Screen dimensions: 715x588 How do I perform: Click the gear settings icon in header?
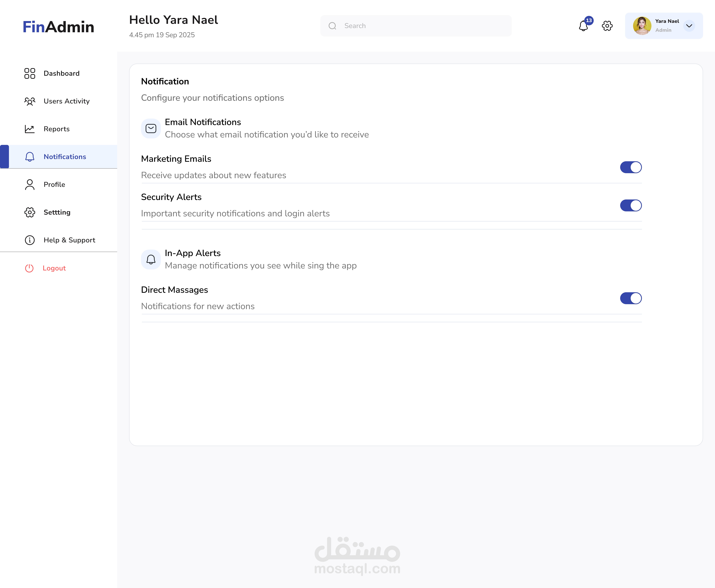(x=607, y=26)
